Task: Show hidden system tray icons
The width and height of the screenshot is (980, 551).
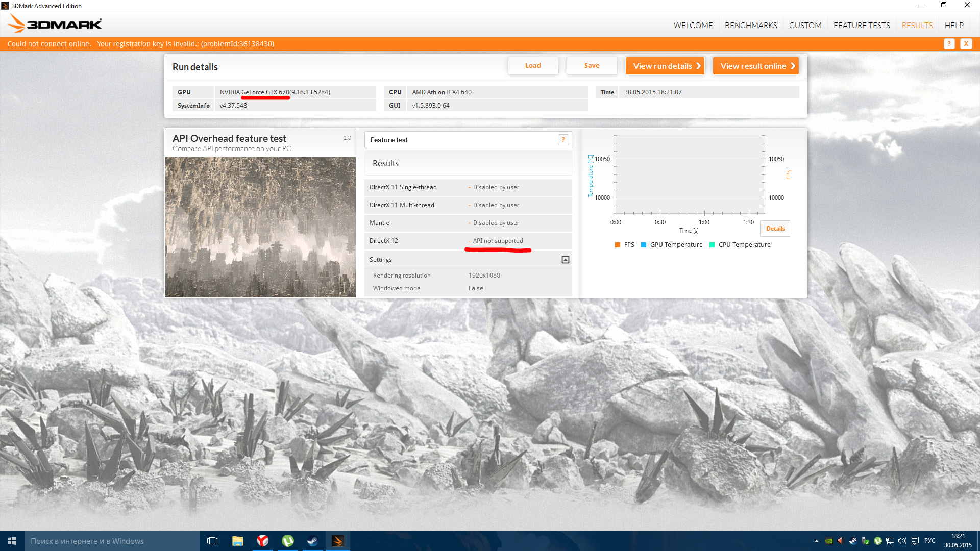Action: 816,541
